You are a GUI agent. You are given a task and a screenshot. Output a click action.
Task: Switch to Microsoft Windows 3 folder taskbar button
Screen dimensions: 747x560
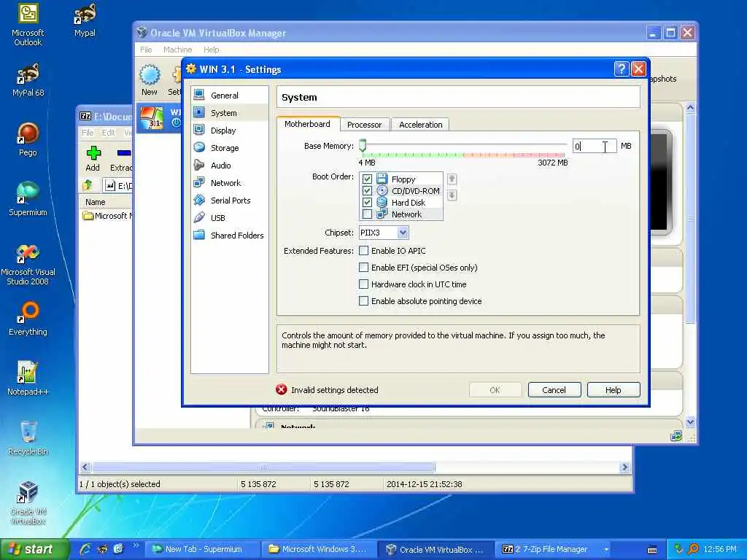pos(318,549)
